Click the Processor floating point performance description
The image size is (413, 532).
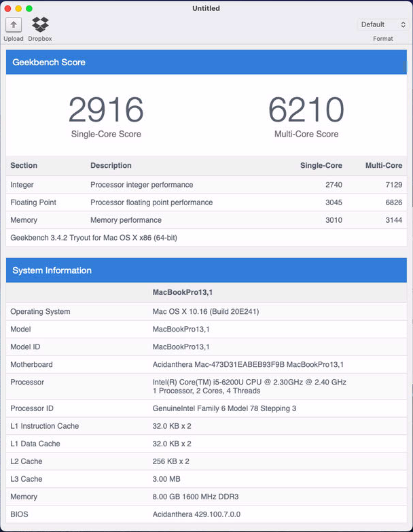151,202
